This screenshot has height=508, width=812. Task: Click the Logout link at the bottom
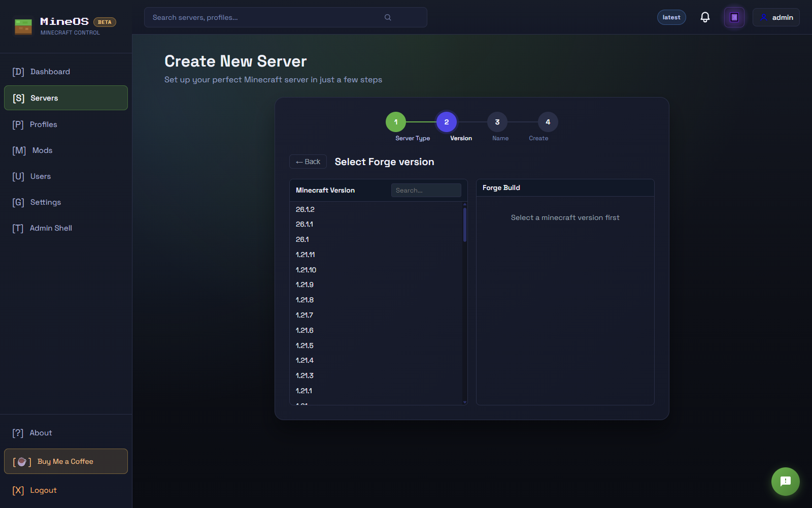[43, 490]
